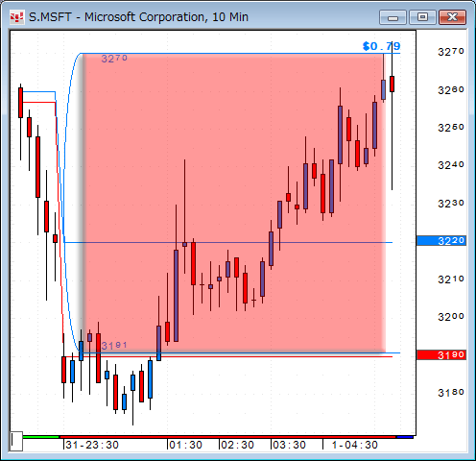
Task: Click the 3240 price axis label
Action: [x=451, y=165]
